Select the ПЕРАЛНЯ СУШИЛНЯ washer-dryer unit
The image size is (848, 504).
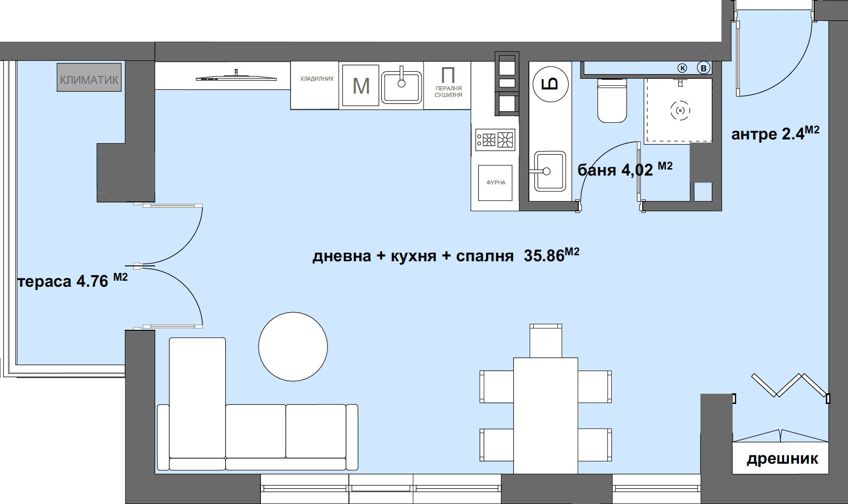coord(448,86)
